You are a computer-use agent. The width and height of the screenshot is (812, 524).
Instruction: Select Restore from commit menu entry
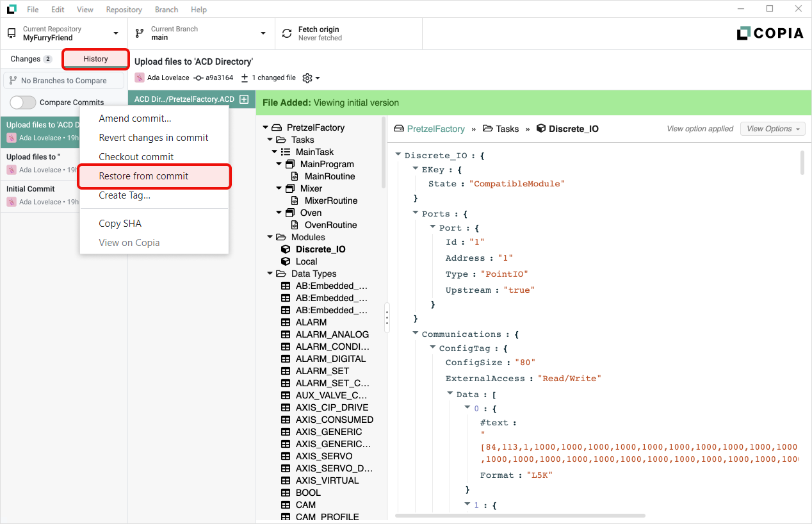(143, 176)
